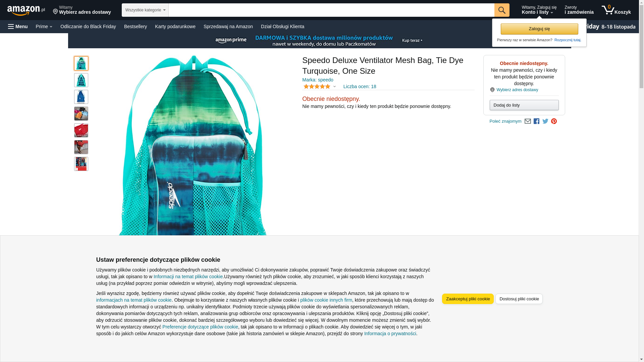Select the blue bag thumbnail image

pyautogui.click(x=81, y=97)
